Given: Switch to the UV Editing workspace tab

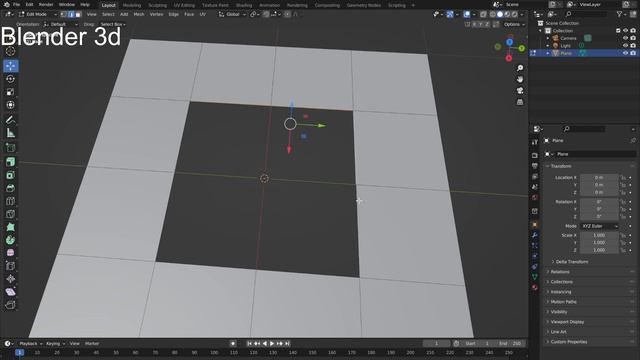Looking at the screenshot, I should (x=184, y=5).
